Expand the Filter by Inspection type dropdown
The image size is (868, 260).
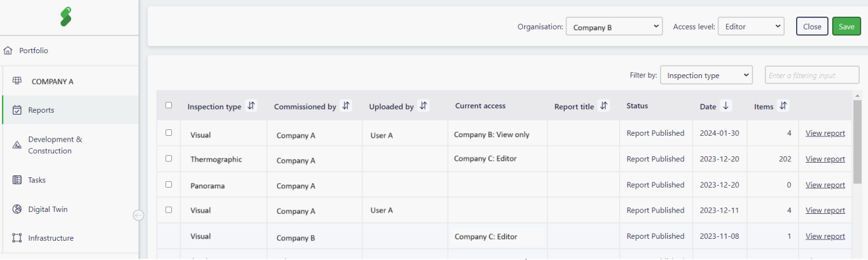[706, 75]
